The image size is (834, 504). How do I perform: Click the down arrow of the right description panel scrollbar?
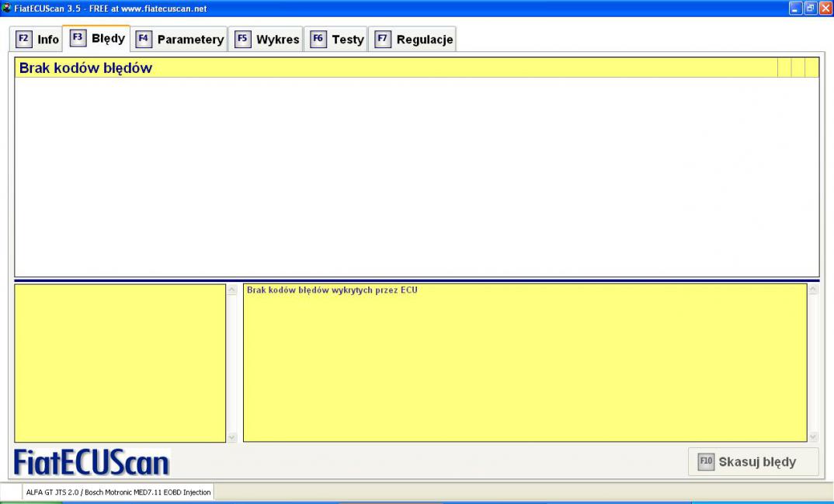click(813, 437)
